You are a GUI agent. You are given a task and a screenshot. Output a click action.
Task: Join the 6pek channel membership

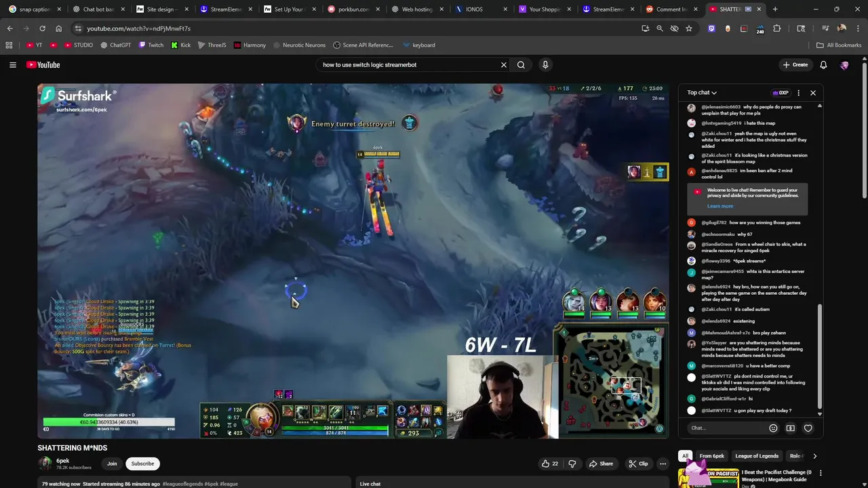pyautogui.click(x=112, y=464)
